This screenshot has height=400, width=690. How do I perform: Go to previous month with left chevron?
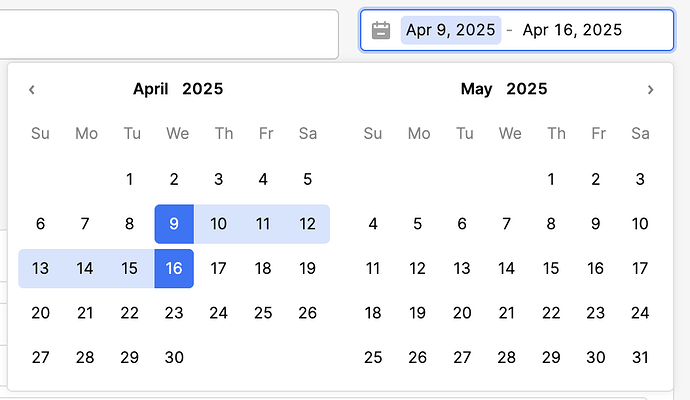tap(32, 90)
